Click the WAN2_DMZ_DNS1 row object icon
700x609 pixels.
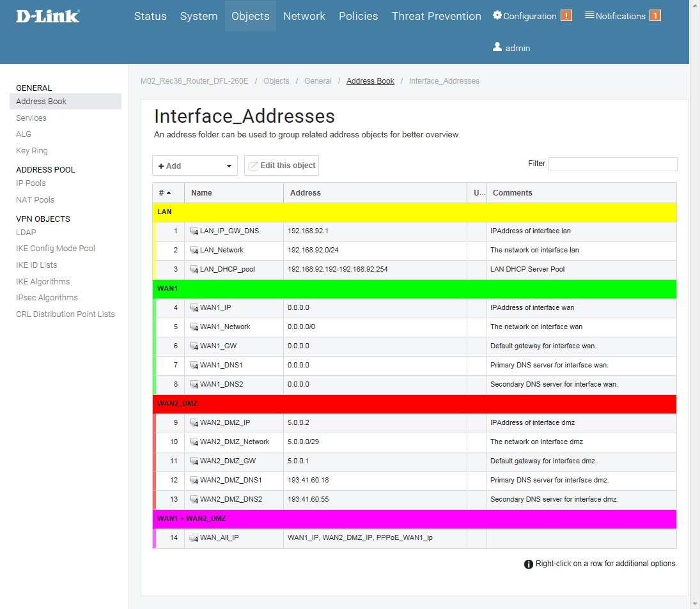point(194,481)
